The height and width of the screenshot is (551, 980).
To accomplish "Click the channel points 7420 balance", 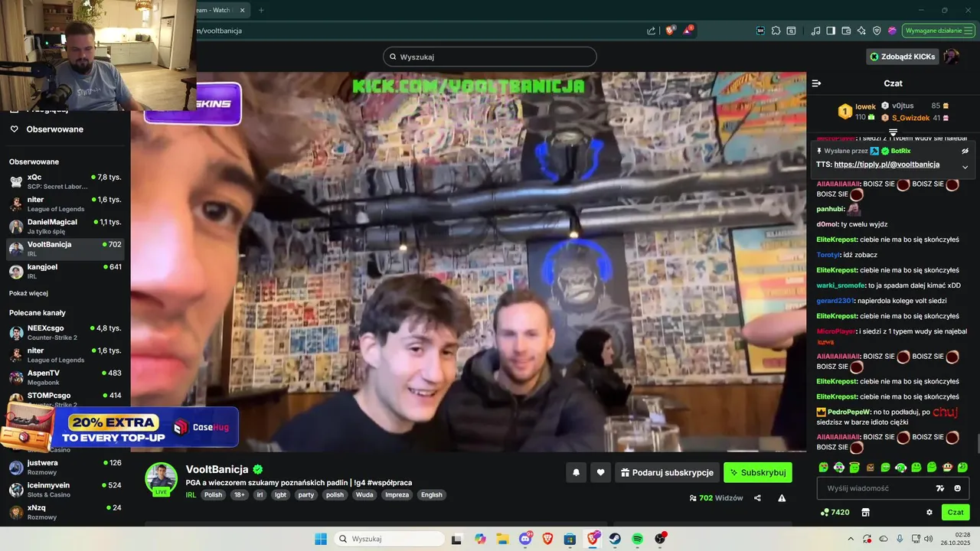I will point(835,512).
